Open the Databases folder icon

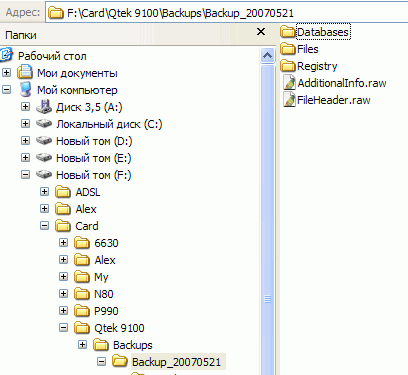[288, 32]
